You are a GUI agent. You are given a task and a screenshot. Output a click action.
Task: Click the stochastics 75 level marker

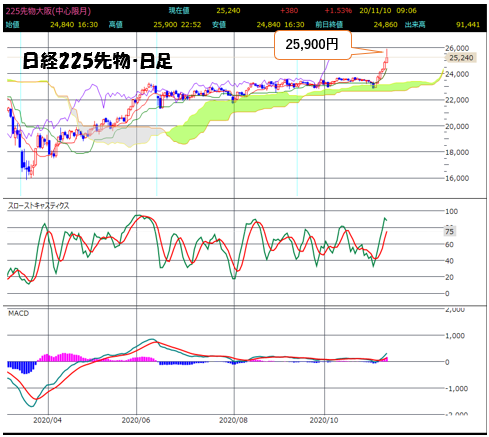(450, 231)
